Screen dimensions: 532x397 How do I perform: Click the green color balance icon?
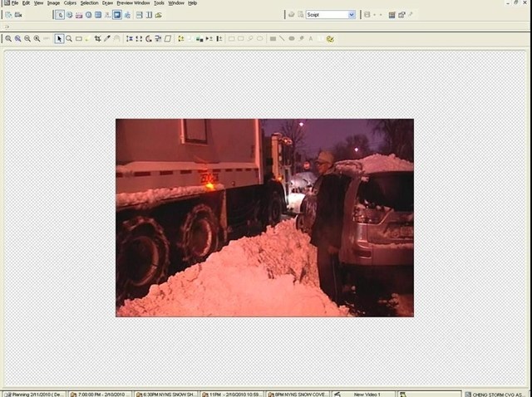[x=199, y=39]
